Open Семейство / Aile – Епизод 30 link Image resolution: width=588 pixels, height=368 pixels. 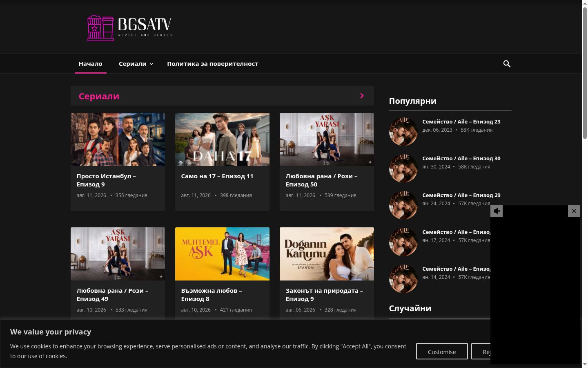(461, 158)
